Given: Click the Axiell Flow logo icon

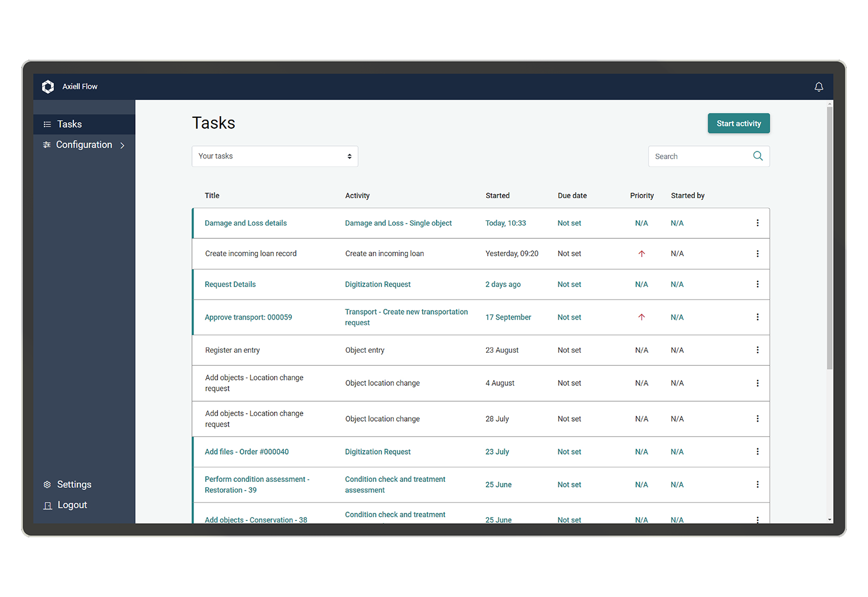Looking at the screenshot, I should 48,87.
